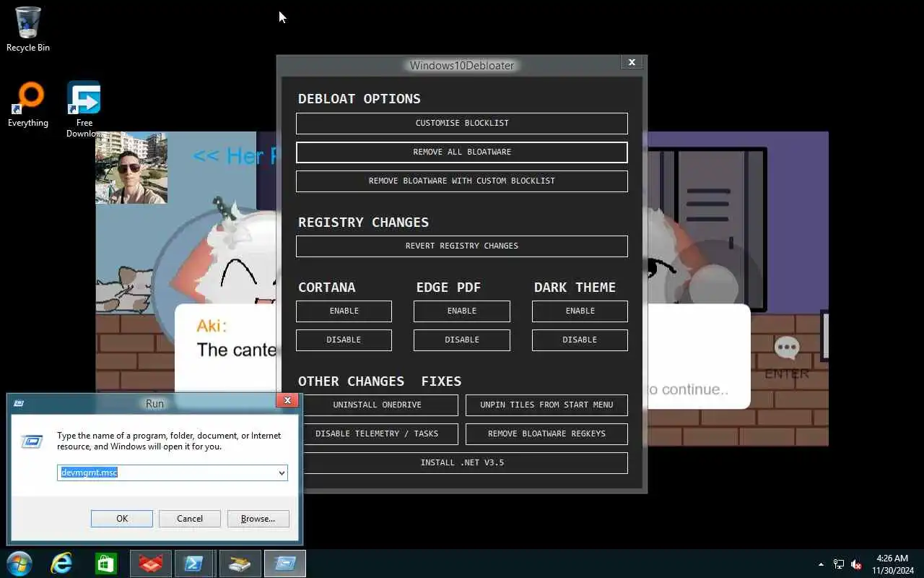Image resolution: width=924 pixels, height=578 pixels.
Task: Click the Run program icon beside the description
Action: 32,441
